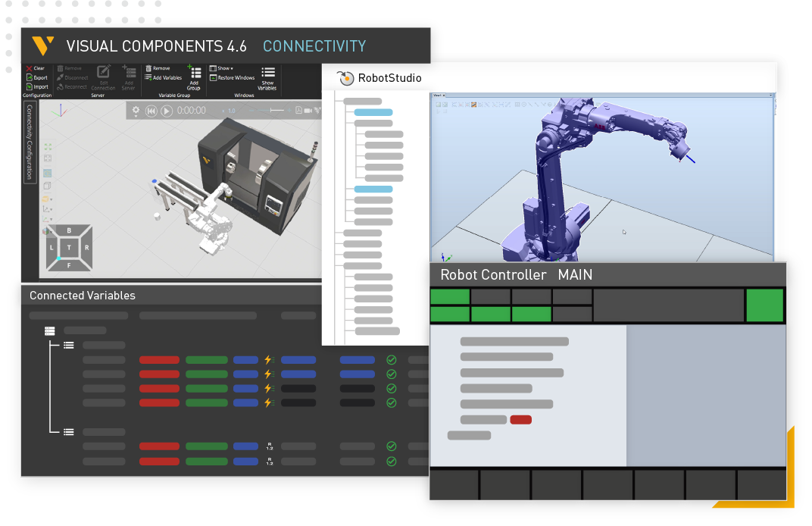
Task: Click the Add Variables button
Action: click(x=166, y=77)
